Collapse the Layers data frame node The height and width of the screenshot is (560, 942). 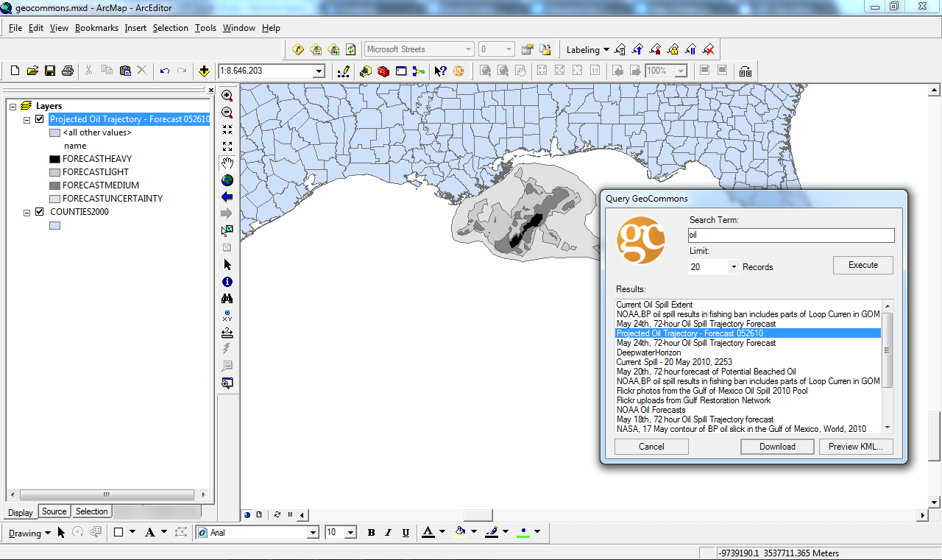click(x=13, y=106)
